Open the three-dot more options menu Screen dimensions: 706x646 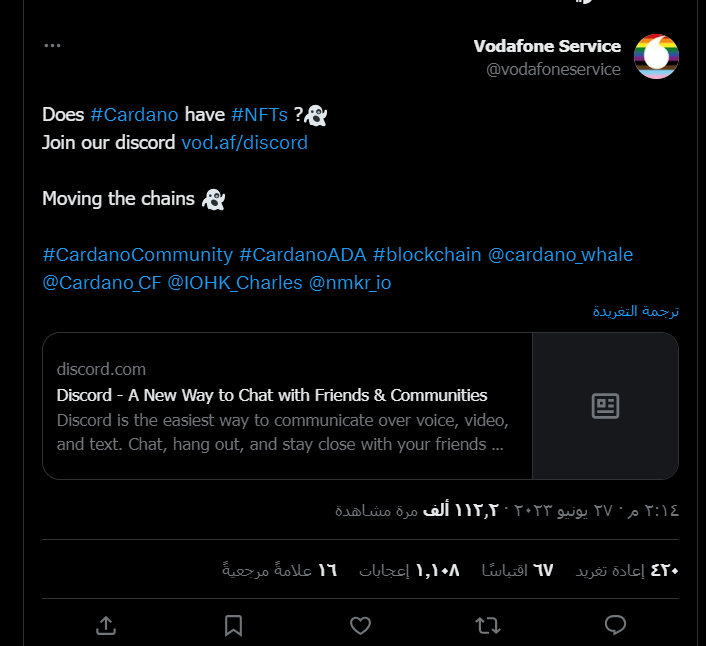(x=52, y=45)
